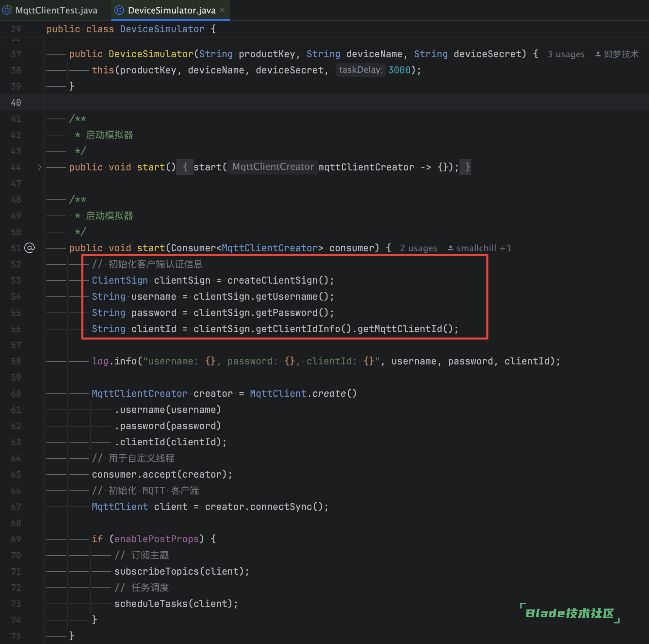The width and height of the screenshot is (649, 644).
Task: Click subscribeTopics(client); on line 71
Action: coord(182,571)
